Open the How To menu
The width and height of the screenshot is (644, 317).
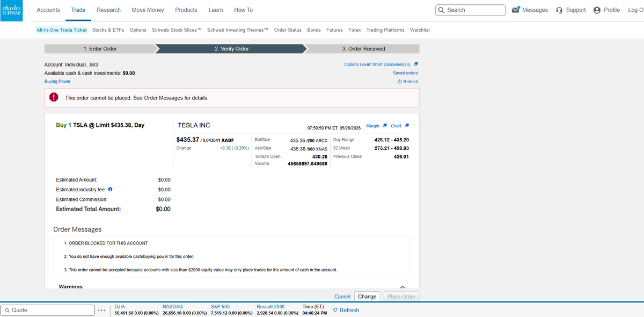(244, 10)
